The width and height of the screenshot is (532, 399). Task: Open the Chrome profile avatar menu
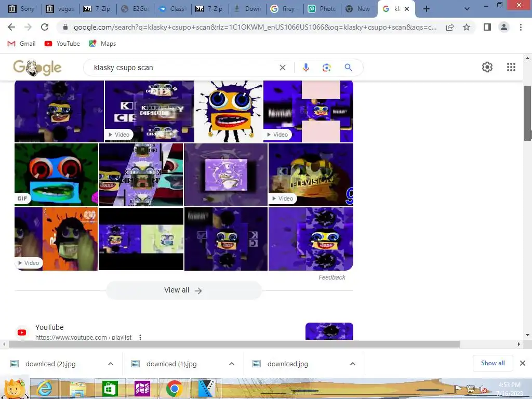point(504,27)
